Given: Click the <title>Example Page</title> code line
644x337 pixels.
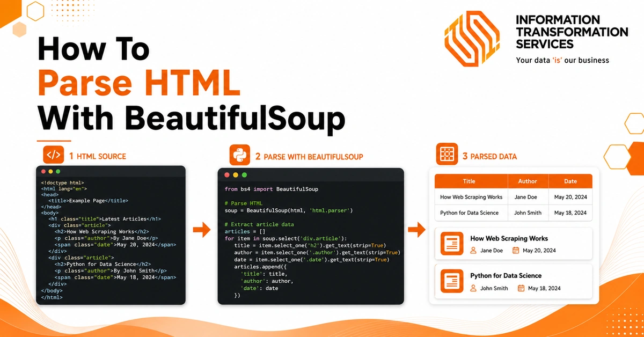Looking at the screenshot, I should 88,201.
